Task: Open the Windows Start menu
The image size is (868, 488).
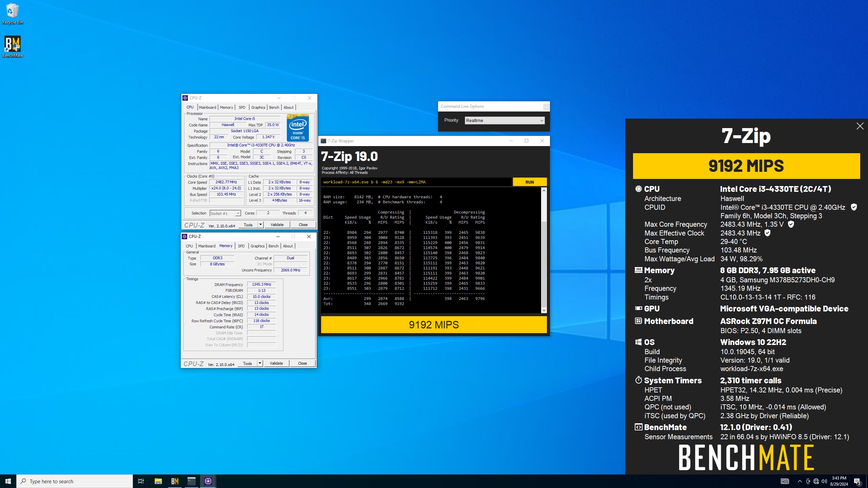Action: (8, 481)
